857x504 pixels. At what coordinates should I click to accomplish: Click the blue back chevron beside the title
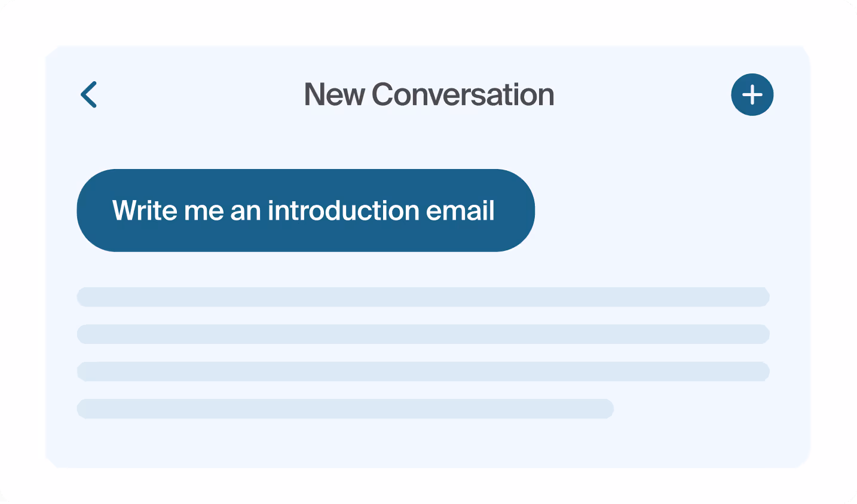[x=88, y=94]
